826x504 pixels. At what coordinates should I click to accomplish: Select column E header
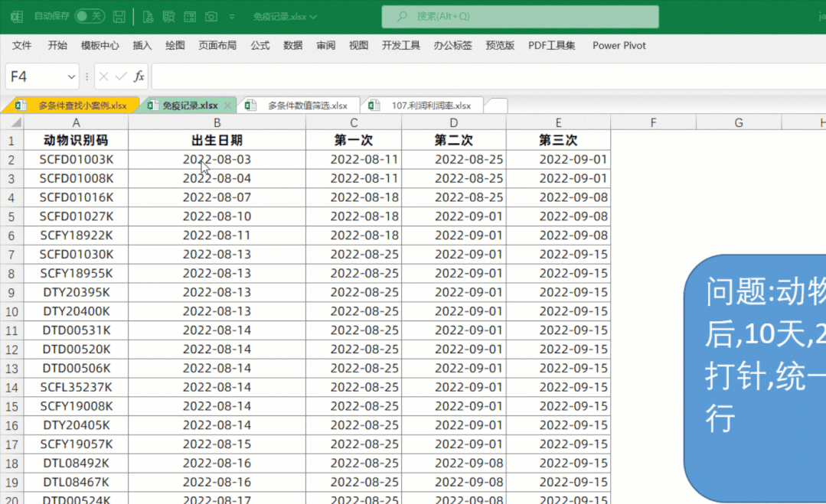click(558, 122)
